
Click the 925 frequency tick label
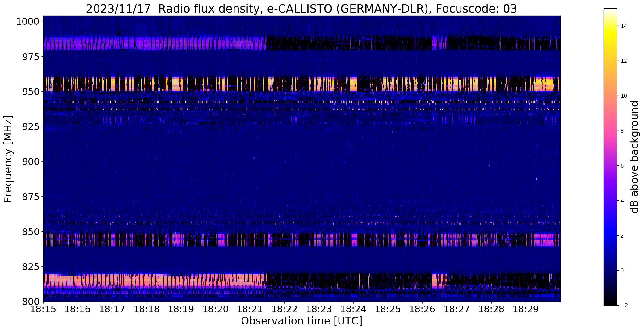[x=31, y=126]
